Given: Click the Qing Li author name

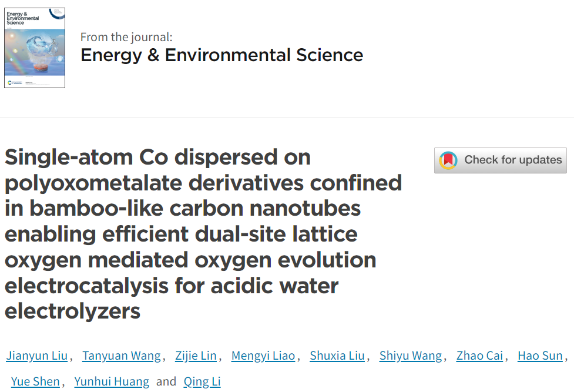Looking at the screenshot, I should (202, 381).
